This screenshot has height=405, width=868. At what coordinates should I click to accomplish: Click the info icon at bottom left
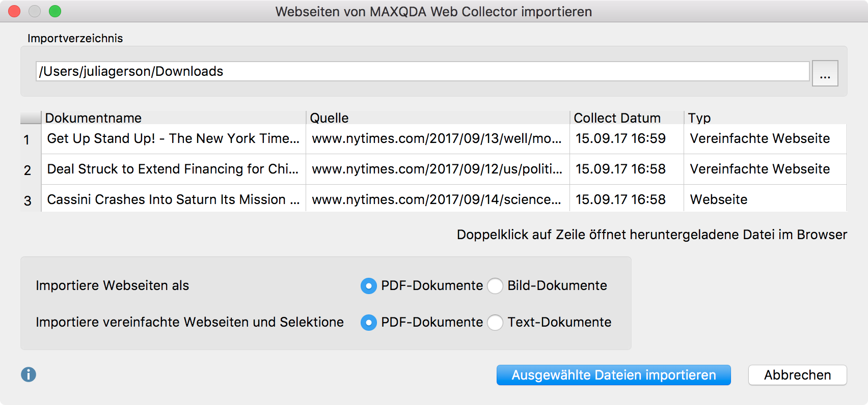click(29, 375)
